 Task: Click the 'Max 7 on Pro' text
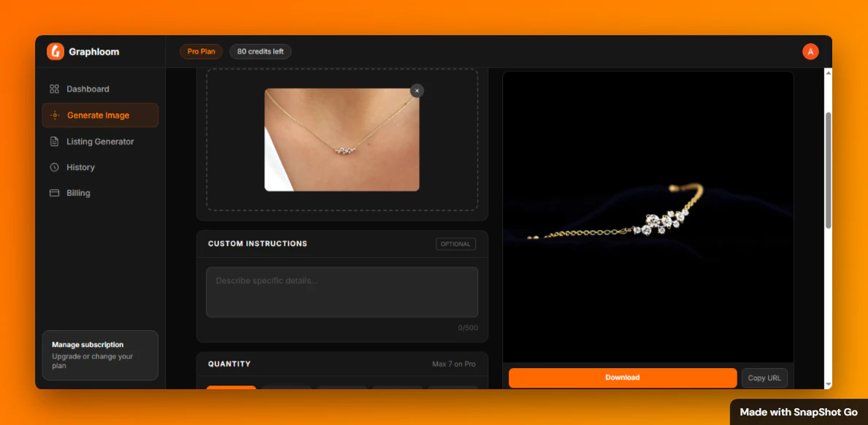[x=454, y=364]
